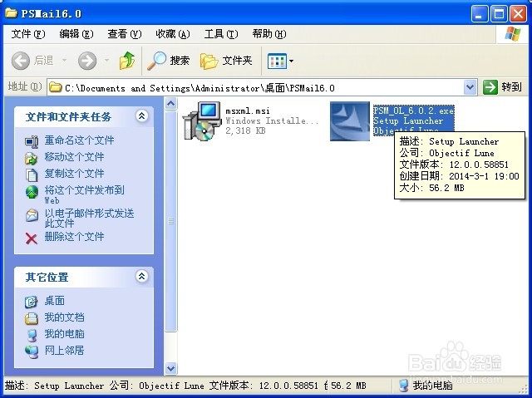The width and height of the screenshot is (532, 398).
Task: Click the status bar 我的电脑 icon
Action: point(404,386)
